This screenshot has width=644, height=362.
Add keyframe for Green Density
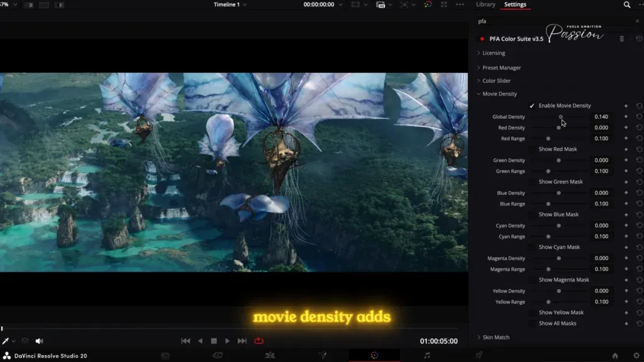coord(626,160)
